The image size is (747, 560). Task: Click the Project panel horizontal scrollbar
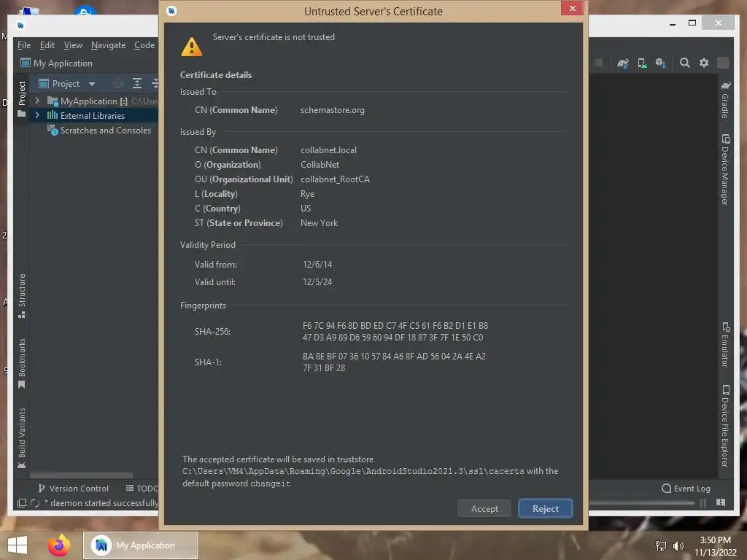81,475
